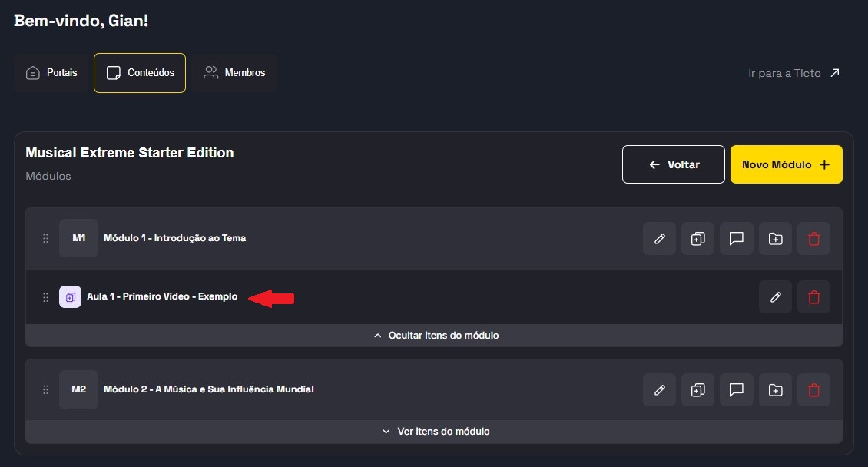Collapse items via Ocultar itens do módulo
The image size is (868, 467).
pyautogui.click(x=436, y=336)
